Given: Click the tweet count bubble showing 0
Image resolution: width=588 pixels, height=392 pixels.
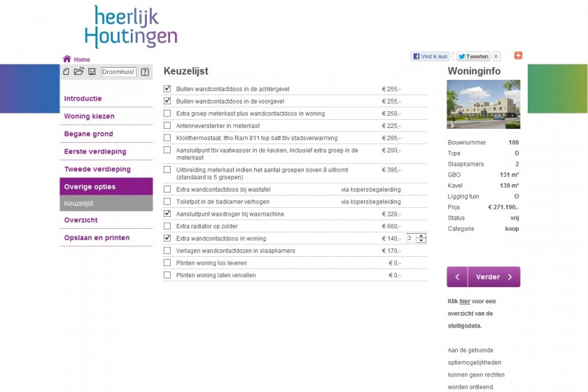Looking at the screenshot, I should (496, 56).
